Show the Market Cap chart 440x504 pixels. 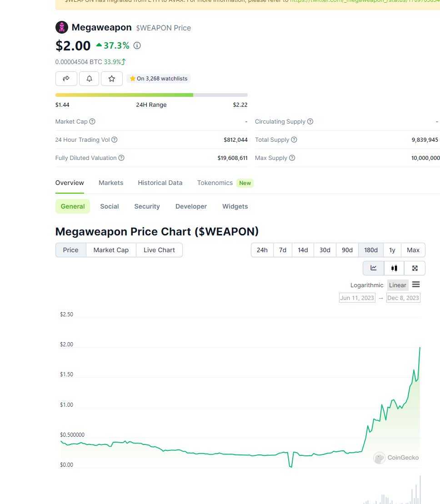111,250
